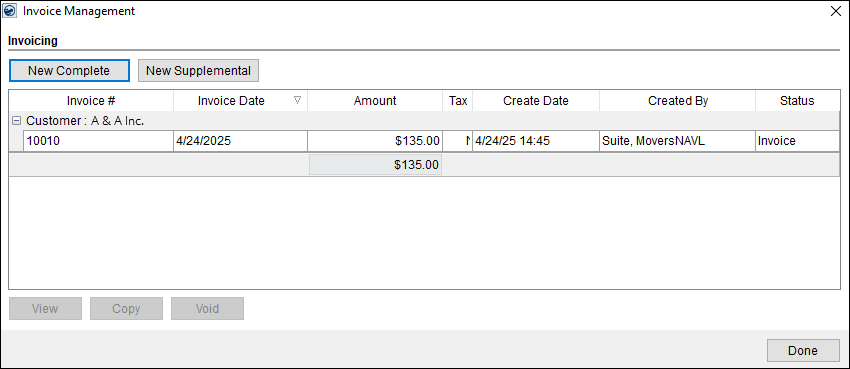
Task: Collapse the Customer : A & A Inc. group
Action: 16,121
